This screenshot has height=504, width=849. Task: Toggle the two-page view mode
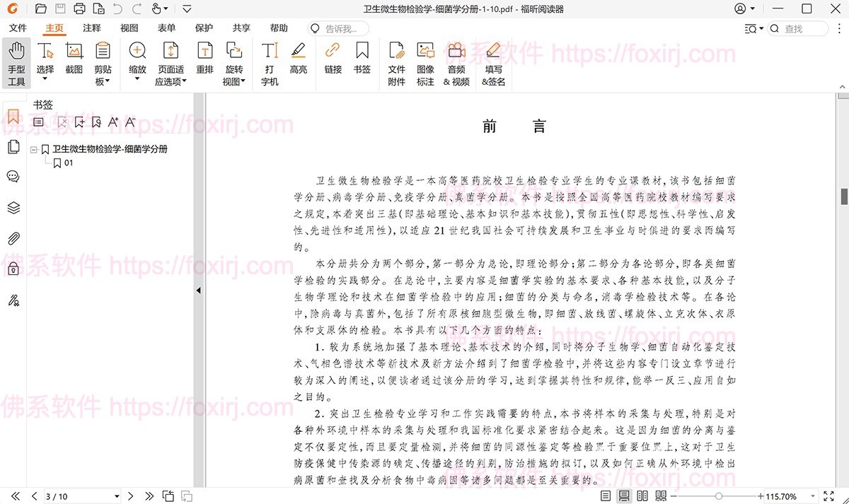pyautogui.click(x=642, y=496)
